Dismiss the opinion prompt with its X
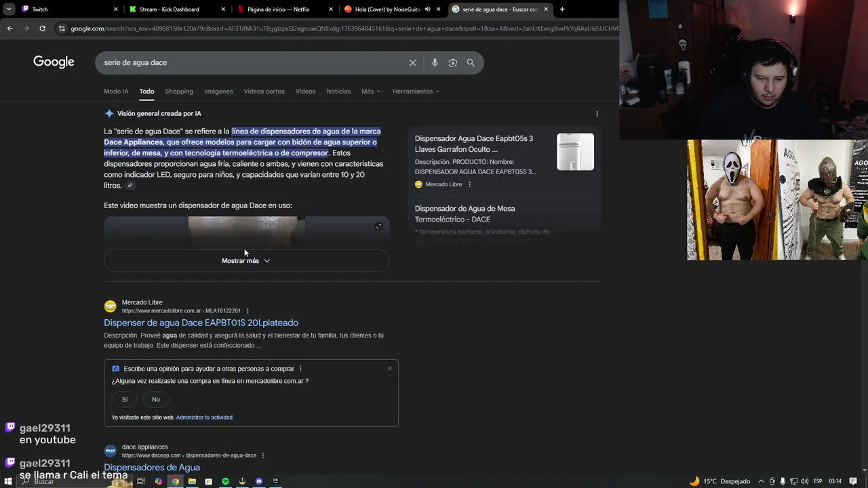868x488 pixels. pyautogui.click(x=390, y=369)
